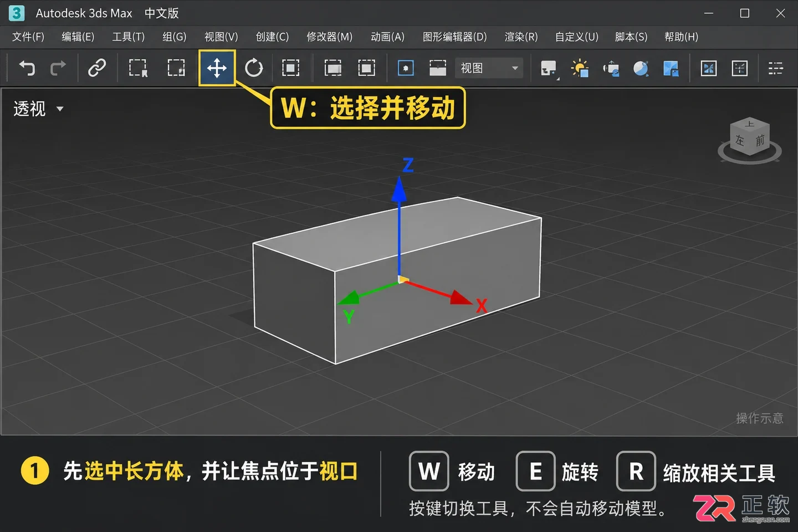Open the 视图(V) menu
The height and width of the screenshot is (532, 798).
click(x=221, y=37)
